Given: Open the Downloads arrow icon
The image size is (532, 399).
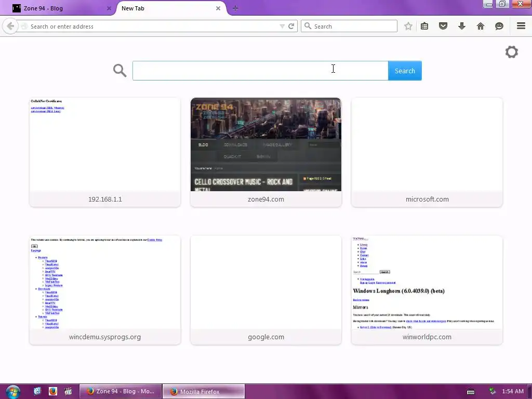Looking at the screenshot, I should click(x=462, y=26).
